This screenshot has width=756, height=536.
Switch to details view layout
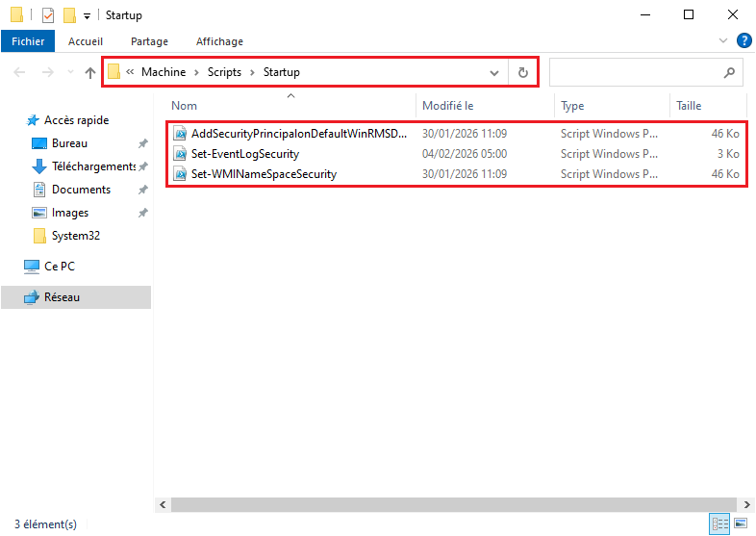pos(719,524)
